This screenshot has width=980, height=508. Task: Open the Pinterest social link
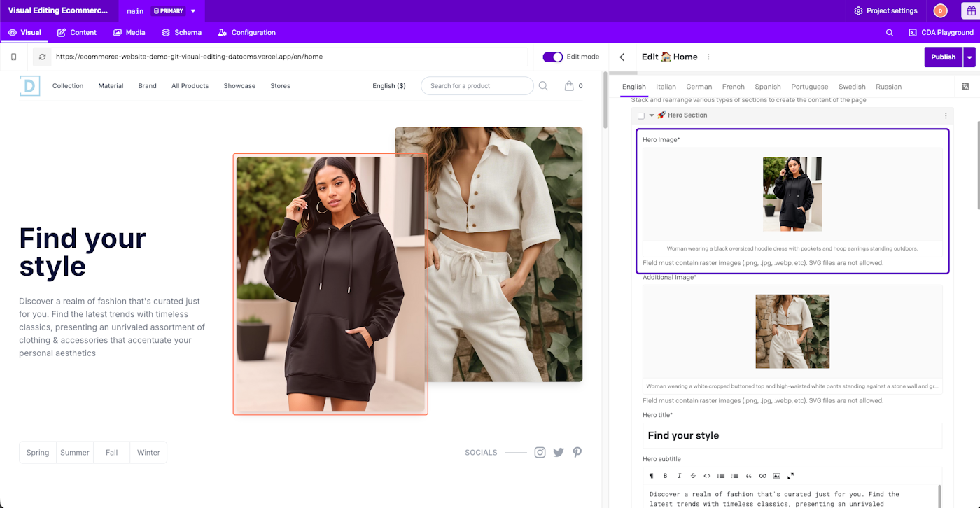pyautogui.click(x=577, y=452)
